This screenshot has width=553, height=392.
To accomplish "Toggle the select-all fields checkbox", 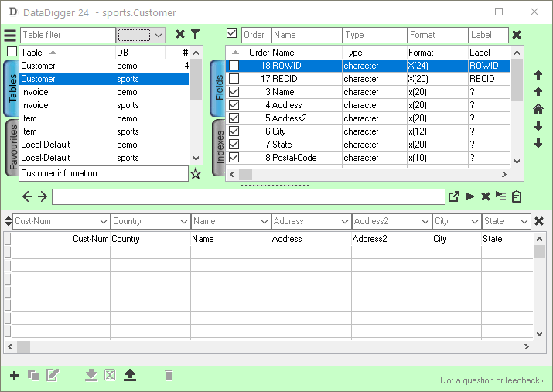I will [232, 33].
